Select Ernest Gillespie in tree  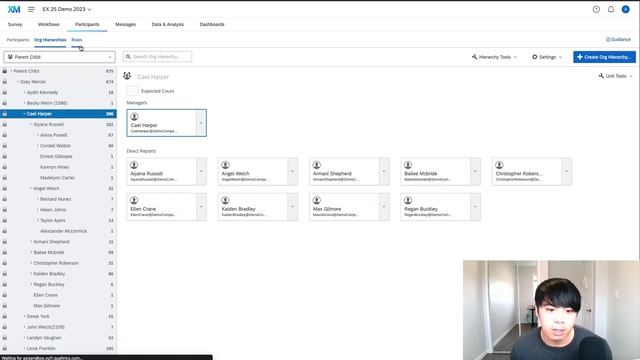coord(56,156)
